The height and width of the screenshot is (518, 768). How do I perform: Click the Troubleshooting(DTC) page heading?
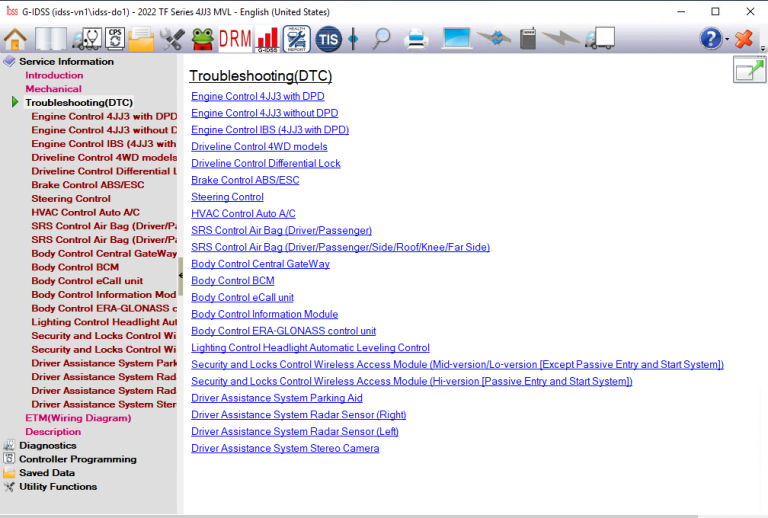click(261, 76)
